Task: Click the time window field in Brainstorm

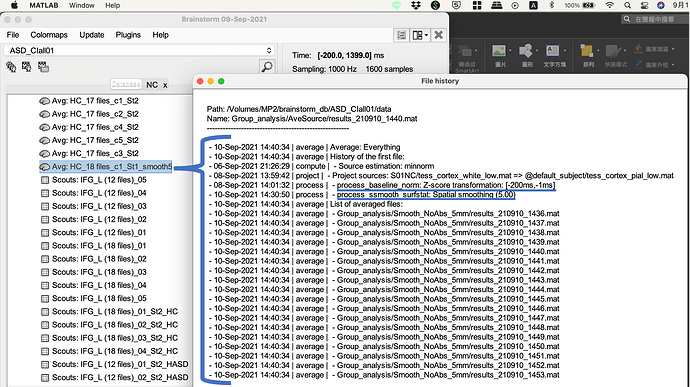Action: tap(351, 55)
